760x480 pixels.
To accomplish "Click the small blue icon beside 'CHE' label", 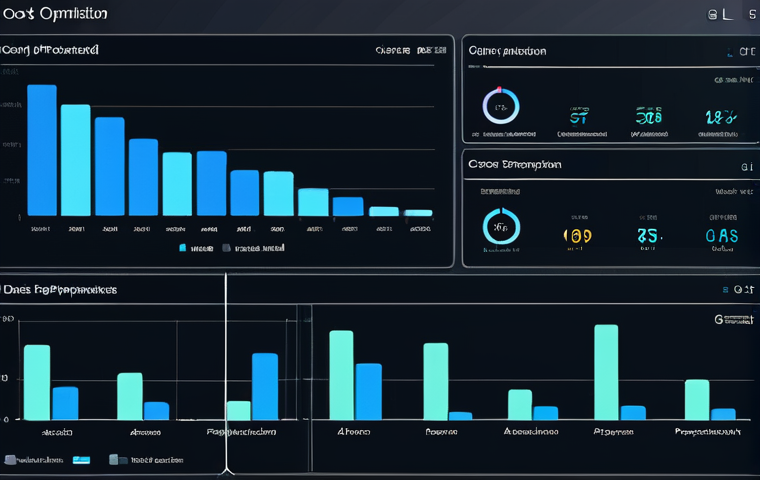I will point(730,52).
